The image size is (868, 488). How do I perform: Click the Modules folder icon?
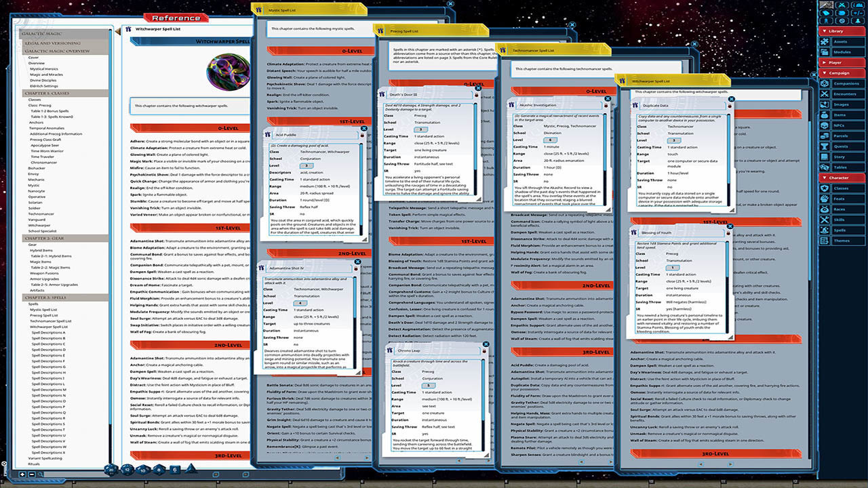click(825, 52)
